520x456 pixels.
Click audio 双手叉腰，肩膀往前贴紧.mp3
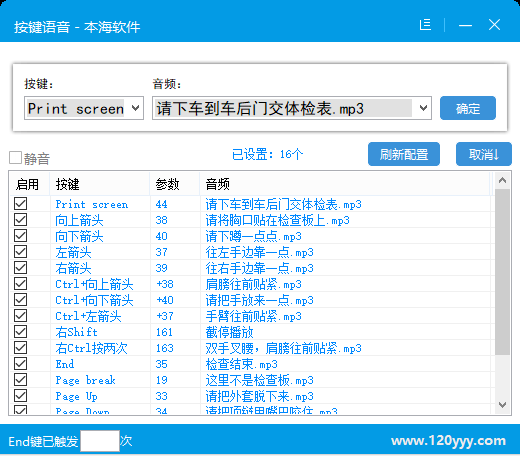tap(283, 348)
